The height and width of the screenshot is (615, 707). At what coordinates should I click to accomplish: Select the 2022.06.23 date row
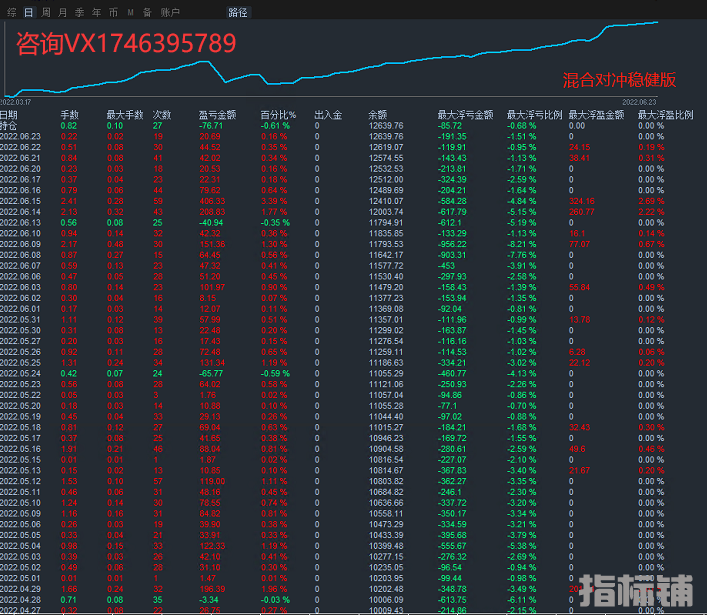(20, 137)
